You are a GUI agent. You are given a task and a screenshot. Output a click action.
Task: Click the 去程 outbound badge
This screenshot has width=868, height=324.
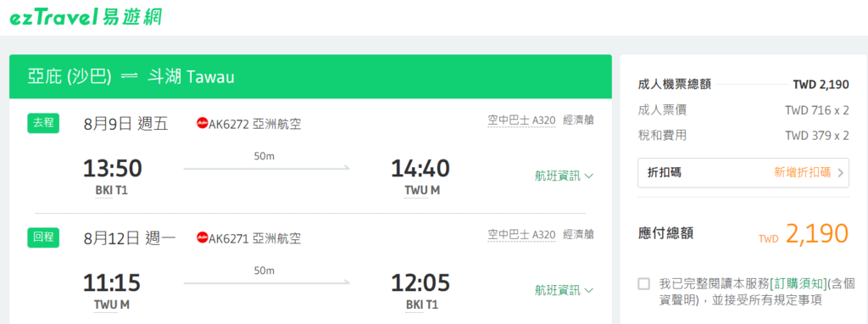pyautogui.click(x=43, y=123)
